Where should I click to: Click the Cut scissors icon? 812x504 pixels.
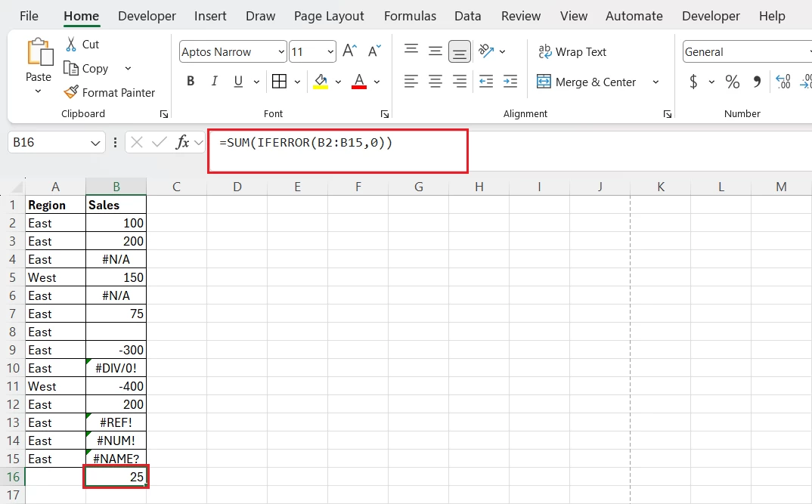tap(71, 44)
